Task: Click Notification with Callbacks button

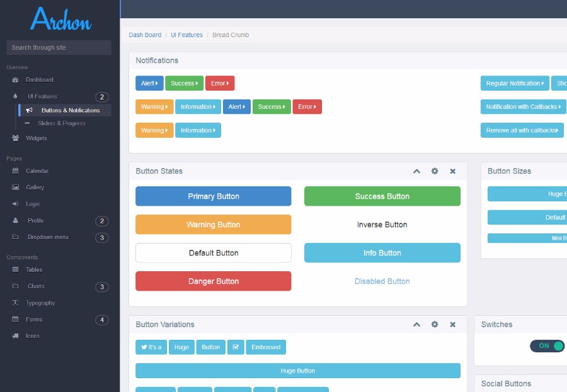Action: (x=524, y=106)
